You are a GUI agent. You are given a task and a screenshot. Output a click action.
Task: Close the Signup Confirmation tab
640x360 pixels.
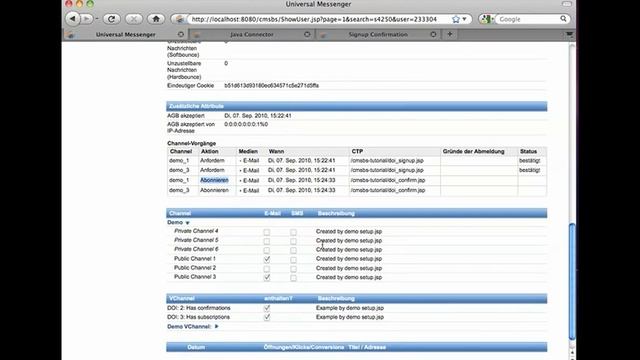coord(433,34)
